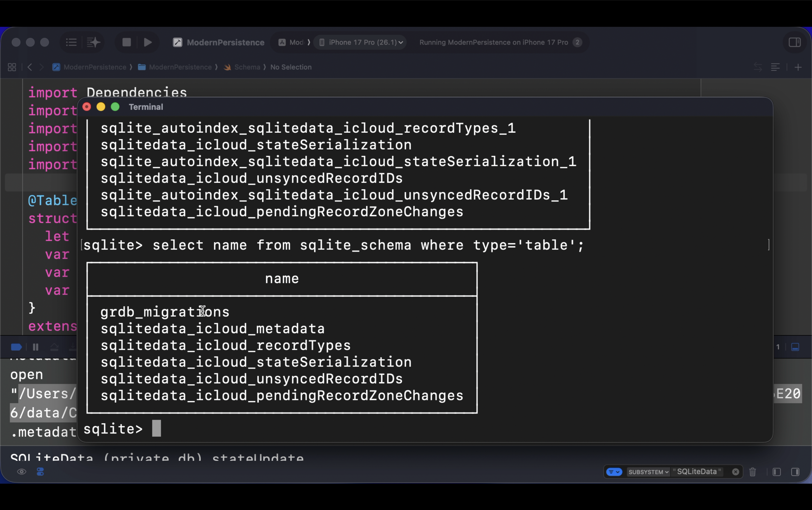The image size is (812, 510).
Task: Click the Run play button
Action: [148, 42]
